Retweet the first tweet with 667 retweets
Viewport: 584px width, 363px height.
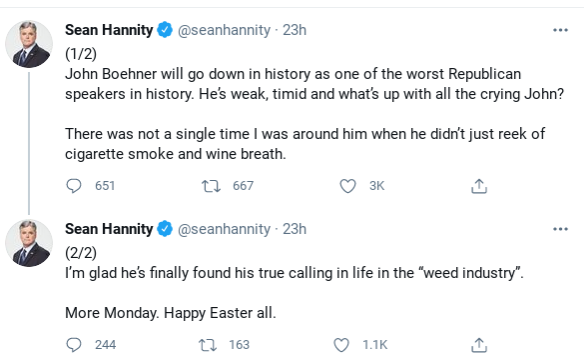pyautogui.click(x=211, y=186)
